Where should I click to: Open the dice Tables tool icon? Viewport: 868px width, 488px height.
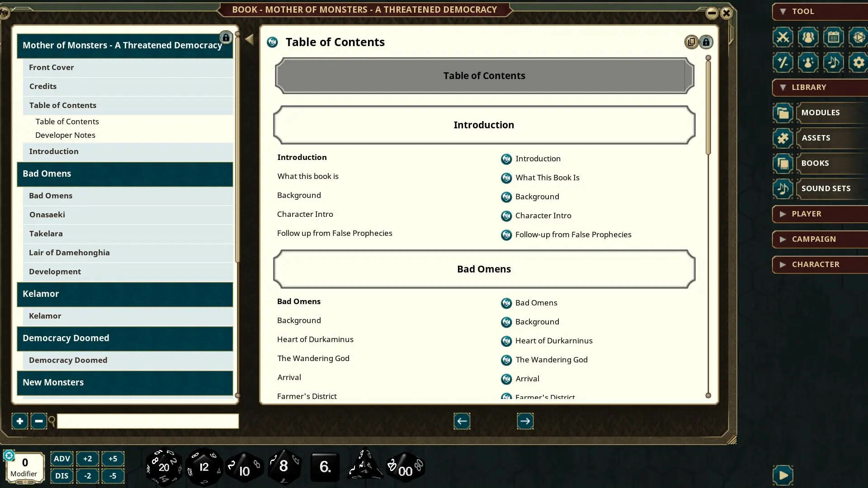click(x=859, y=38)
